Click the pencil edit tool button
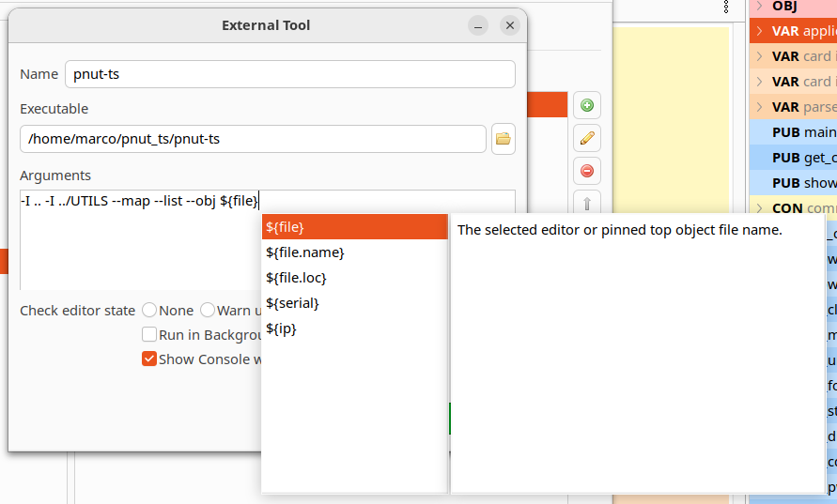The image size is (837, 504). (x=587, y=138)
